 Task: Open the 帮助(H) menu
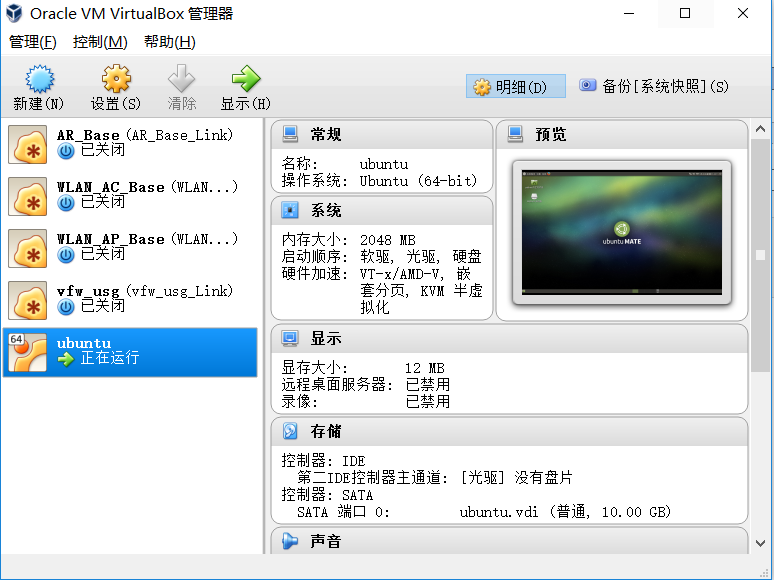[170, 42]
